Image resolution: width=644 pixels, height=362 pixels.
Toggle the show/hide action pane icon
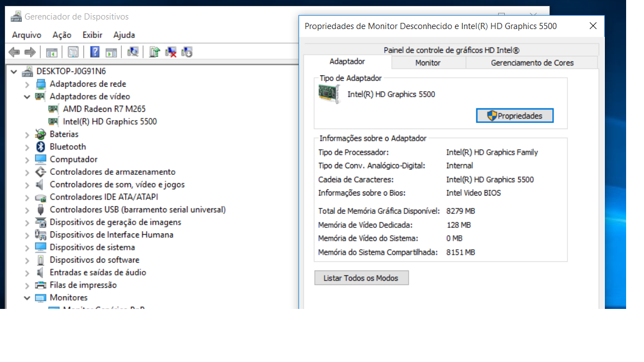[111, 52]
